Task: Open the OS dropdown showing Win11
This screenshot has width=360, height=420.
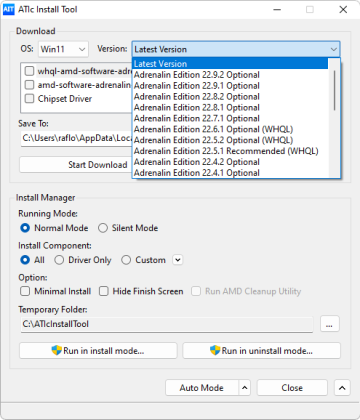Action: point(63,49)
